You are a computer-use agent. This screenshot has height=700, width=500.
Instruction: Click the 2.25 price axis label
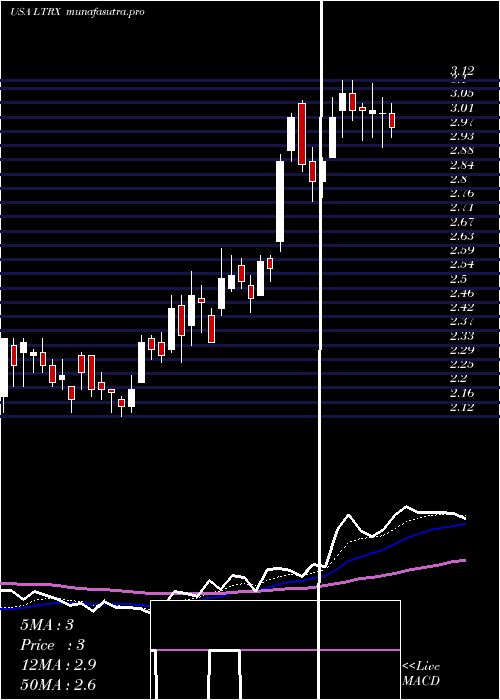[462, 364]
